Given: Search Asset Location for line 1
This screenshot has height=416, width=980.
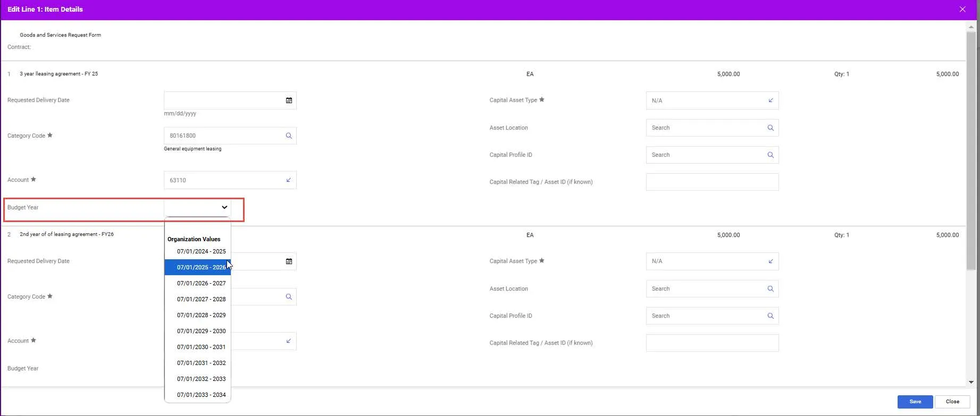Looking at the screenshot, I should [x=770, y=128].
